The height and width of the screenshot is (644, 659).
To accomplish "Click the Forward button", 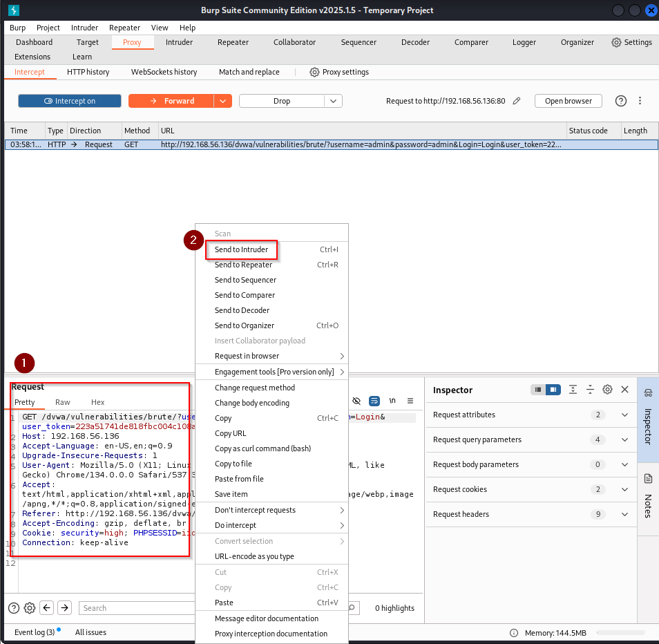I will coord(171,101).
